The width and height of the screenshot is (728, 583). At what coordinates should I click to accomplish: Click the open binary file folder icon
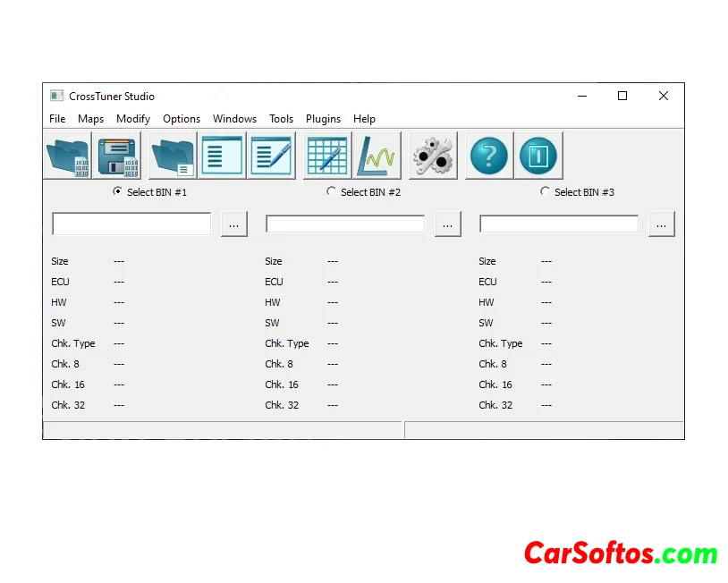click(68, 156)
